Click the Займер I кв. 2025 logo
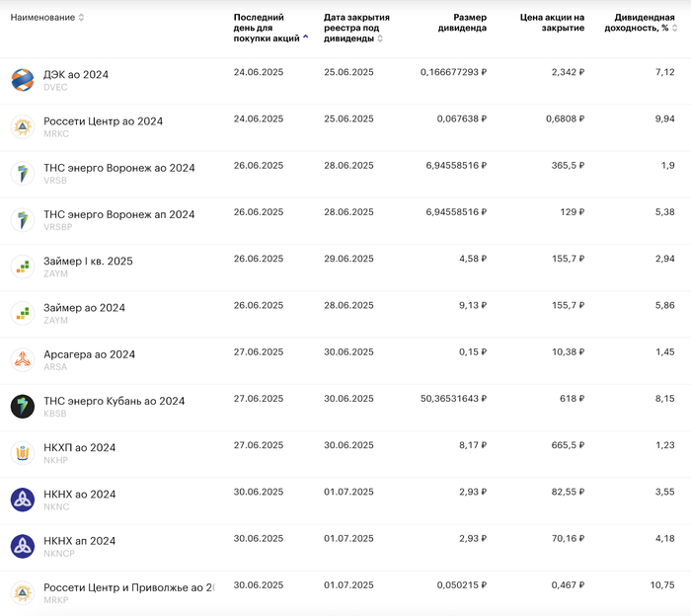The width and height of the screenshot is (691, 616). (22, 267)
